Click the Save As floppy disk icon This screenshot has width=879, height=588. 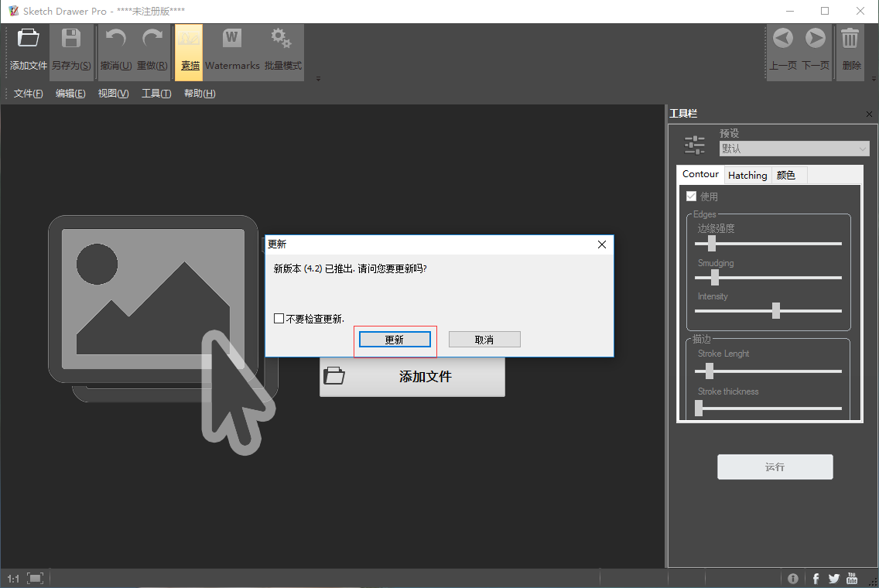click(x=71, y=39)
